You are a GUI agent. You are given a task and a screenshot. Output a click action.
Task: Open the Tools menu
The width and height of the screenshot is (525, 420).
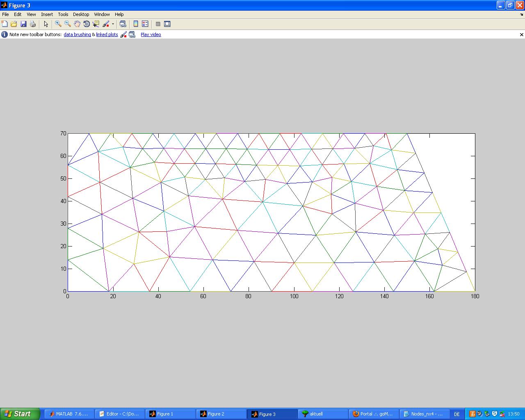tap(63, 14)
